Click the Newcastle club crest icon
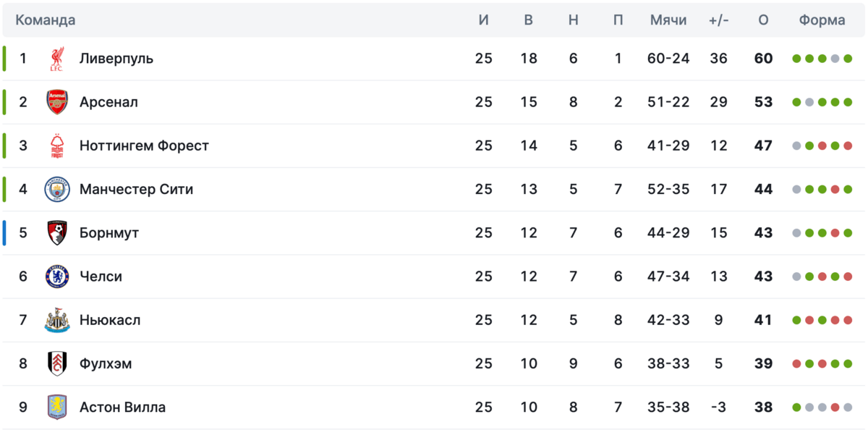Image resolution: width=868 pixels, height=430 pixels. pyautogui.click(x=56, y=320)
